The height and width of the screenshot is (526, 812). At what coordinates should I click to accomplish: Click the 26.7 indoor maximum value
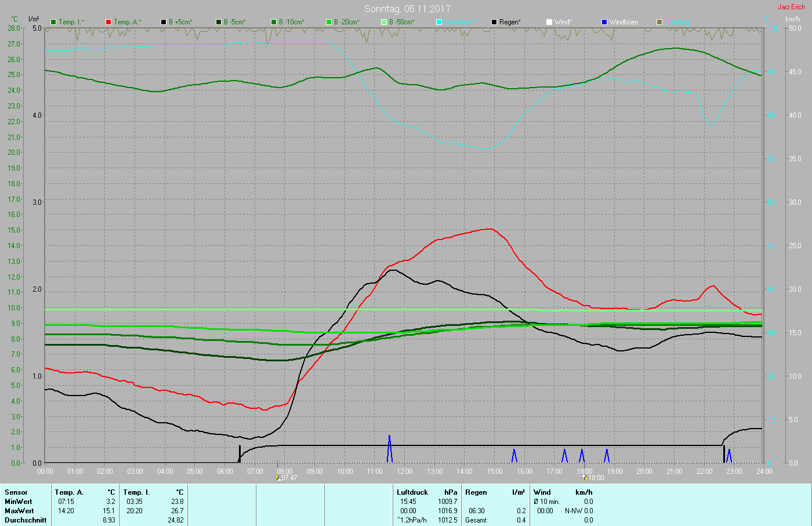click(x=177, y=511)
